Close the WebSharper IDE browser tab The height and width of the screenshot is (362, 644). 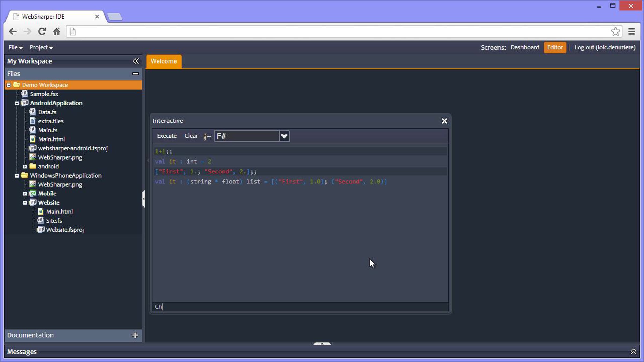click(x=97, y=17)
